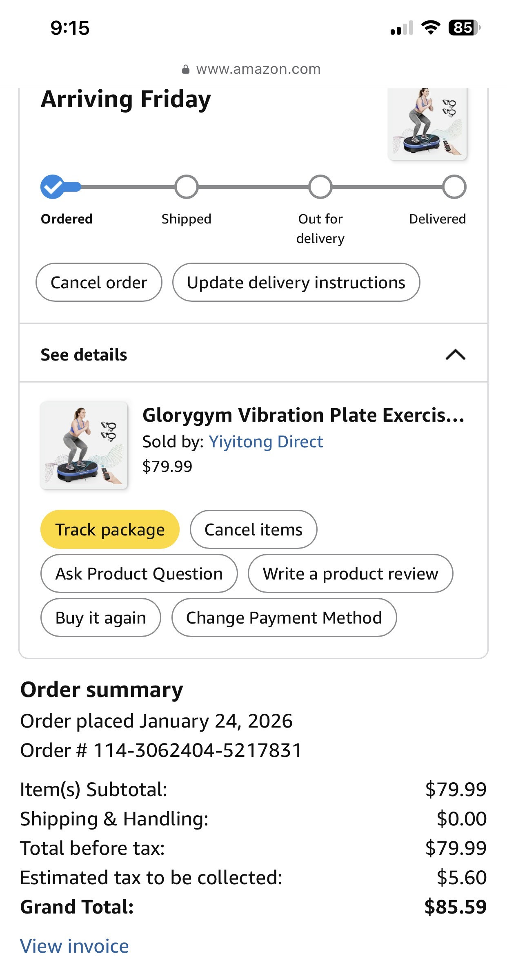Tap the lock icon beside the URL
The image size is (507, 980).
186,69
